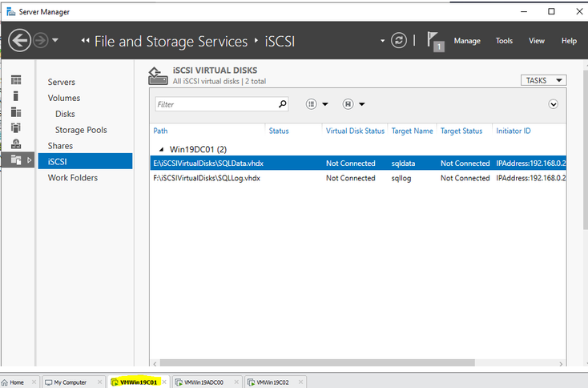The image size is (588, 388).
Task: Open Work Folders in sidebar
Action: point(73,178)
